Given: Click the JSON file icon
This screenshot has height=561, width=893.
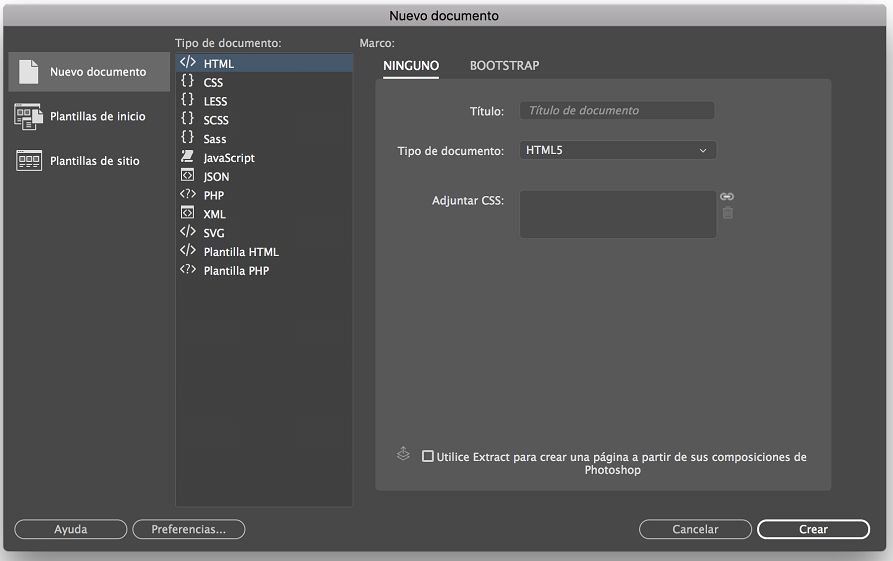Looking at the screenshot, I should (x=187, y=175).
